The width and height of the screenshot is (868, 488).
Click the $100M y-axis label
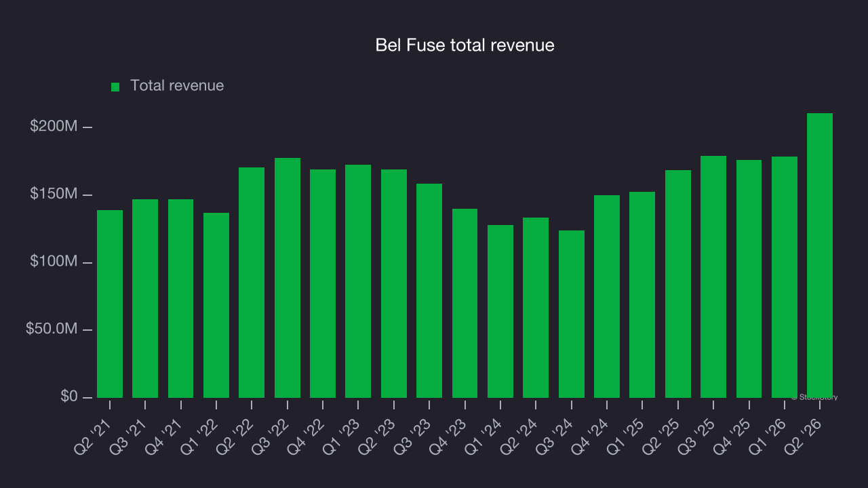tap(54, 262)
